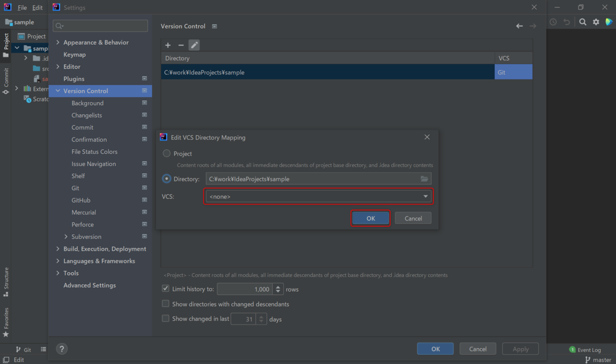Select Plugins settings page

click(74, 79)
